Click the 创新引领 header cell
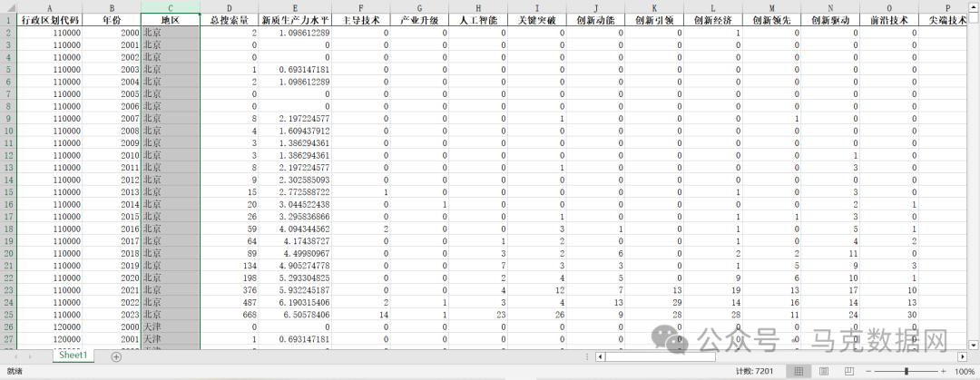The height and width of the screenshot is (380, 980). (654, 20)
